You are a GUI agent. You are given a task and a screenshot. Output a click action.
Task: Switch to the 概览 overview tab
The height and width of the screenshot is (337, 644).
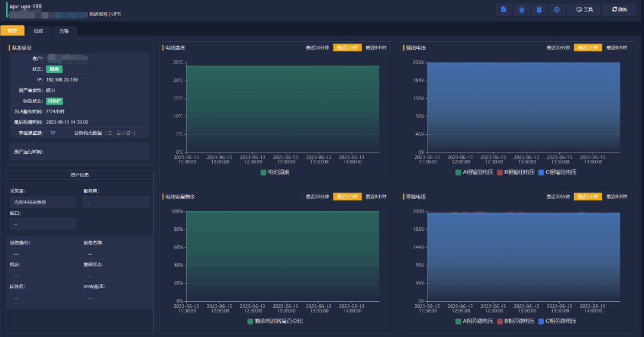(13, 31)
